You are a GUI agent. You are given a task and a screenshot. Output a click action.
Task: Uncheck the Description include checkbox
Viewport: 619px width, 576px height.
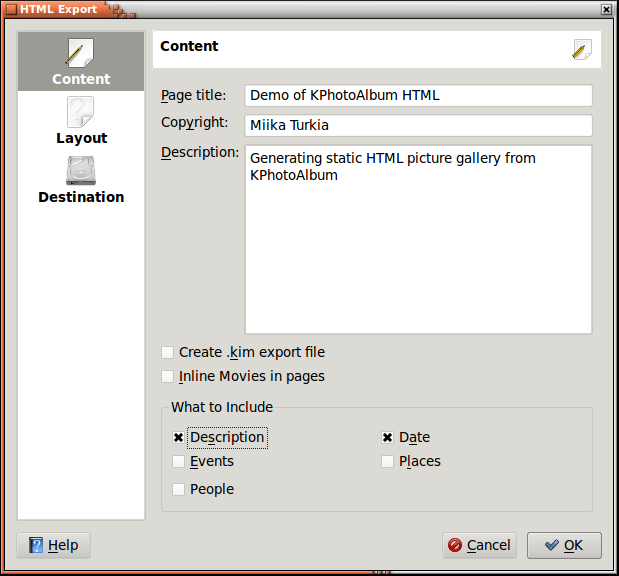tap(178, 438)
